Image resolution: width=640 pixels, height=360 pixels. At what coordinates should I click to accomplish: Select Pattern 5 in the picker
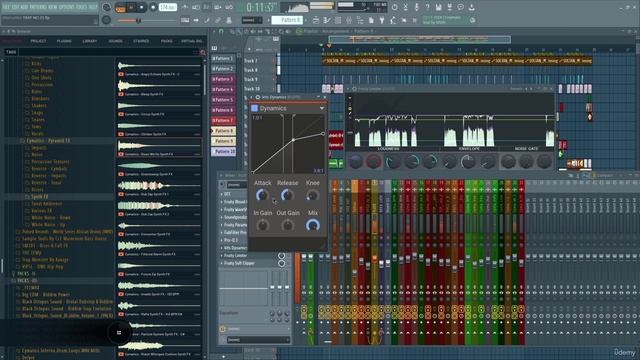(x=223, y=100)
